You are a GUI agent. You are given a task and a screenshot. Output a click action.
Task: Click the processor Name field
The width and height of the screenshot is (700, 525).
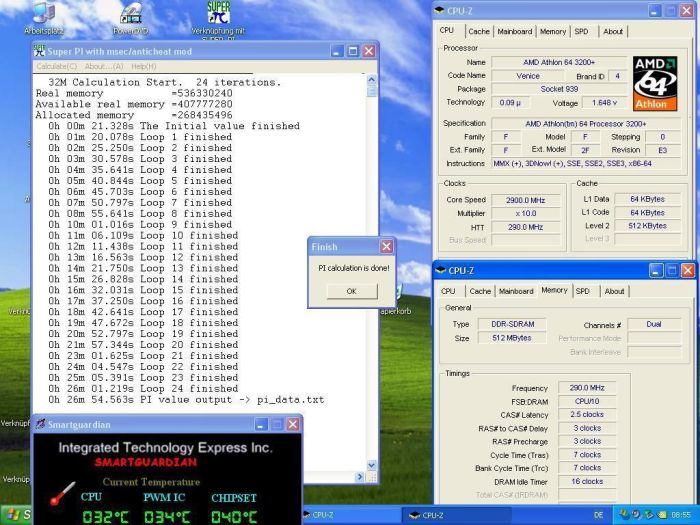pyautogui.click(x=559, y=62)
